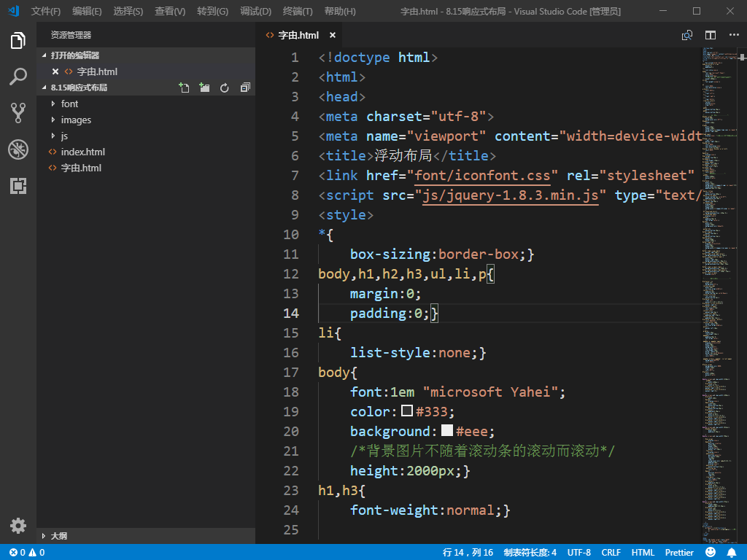Screen dimensions: 747x560
Task: Open the 终端(T) menu
Action: pos(298,11)
